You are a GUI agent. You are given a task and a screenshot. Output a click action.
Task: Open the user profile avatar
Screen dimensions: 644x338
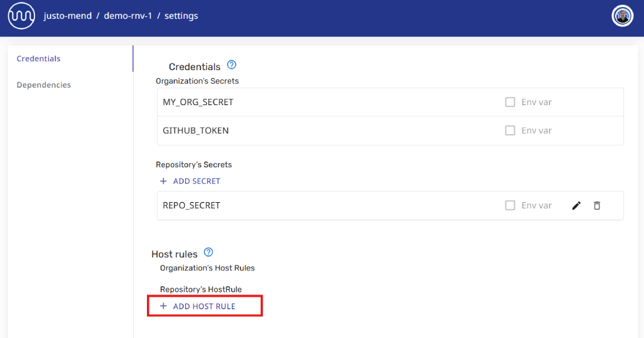622,16
